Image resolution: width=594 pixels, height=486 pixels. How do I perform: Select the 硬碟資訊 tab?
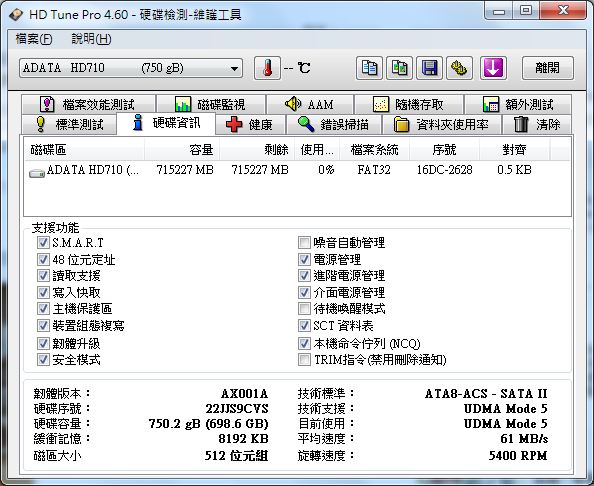coord(166,123)
